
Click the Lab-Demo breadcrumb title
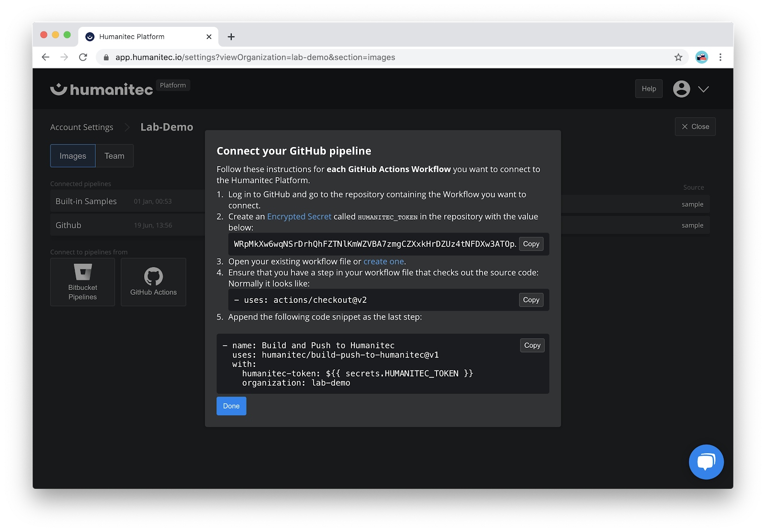167,127
